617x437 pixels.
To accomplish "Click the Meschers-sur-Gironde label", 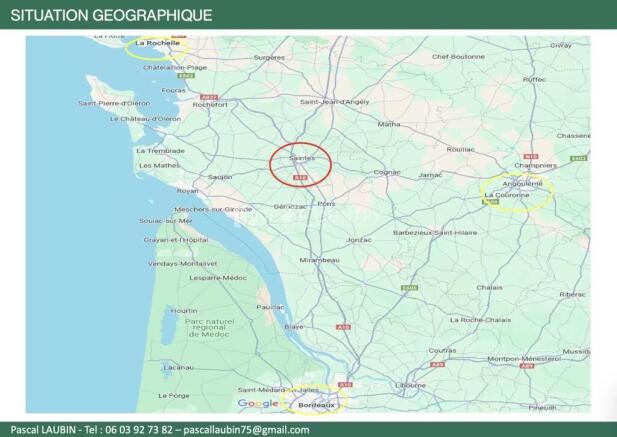I will click(x=213, y=209).
